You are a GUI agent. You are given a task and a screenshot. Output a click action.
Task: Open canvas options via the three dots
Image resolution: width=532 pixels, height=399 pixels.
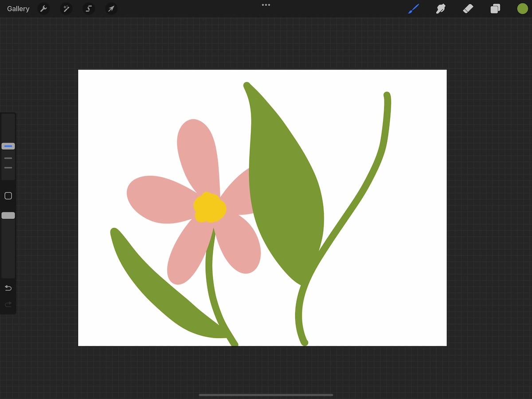[266, 5]
